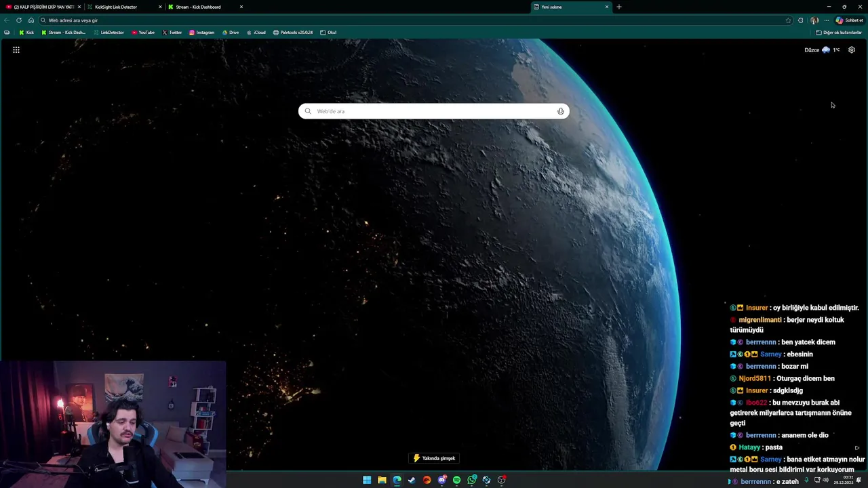Open Drive bookmark
The width and height of the screenshot is (868, 488).
pyautogui.click(x=231, y=33)
